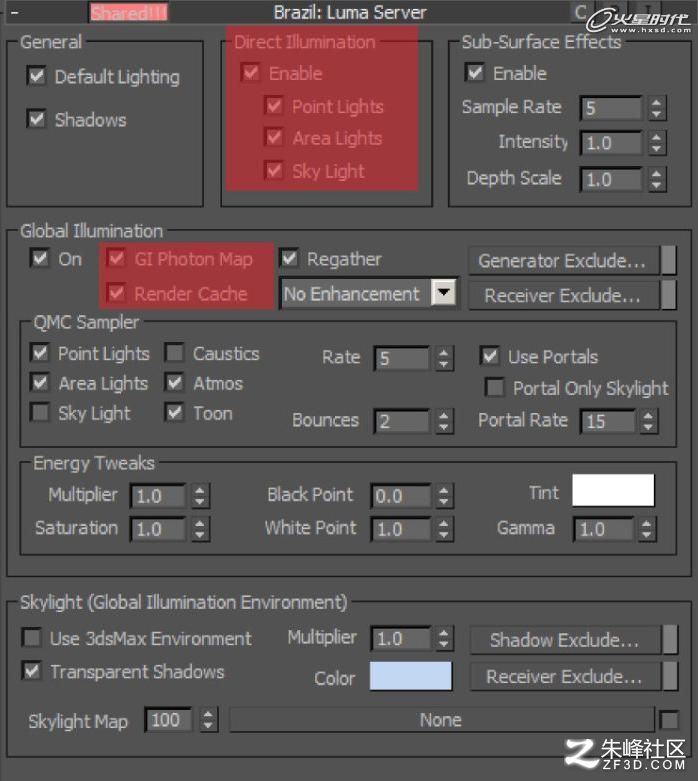Image resolution: width=698 pixels, height=781 pixels.
Task: Click Global Illumination Receiver Exclude button
Action: [562, 295]
